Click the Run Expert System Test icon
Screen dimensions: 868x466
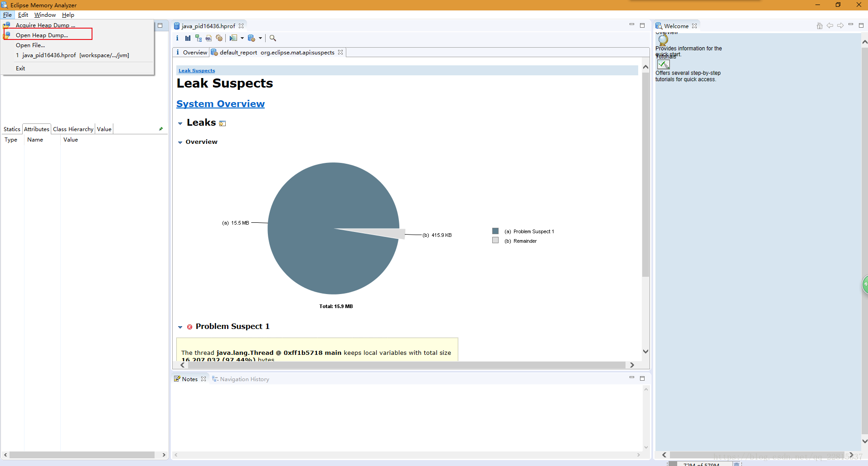coord(233,38)
